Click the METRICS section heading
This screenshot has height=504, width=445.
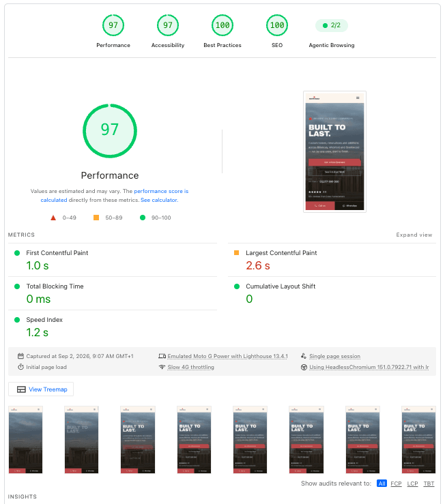(21, 235)
